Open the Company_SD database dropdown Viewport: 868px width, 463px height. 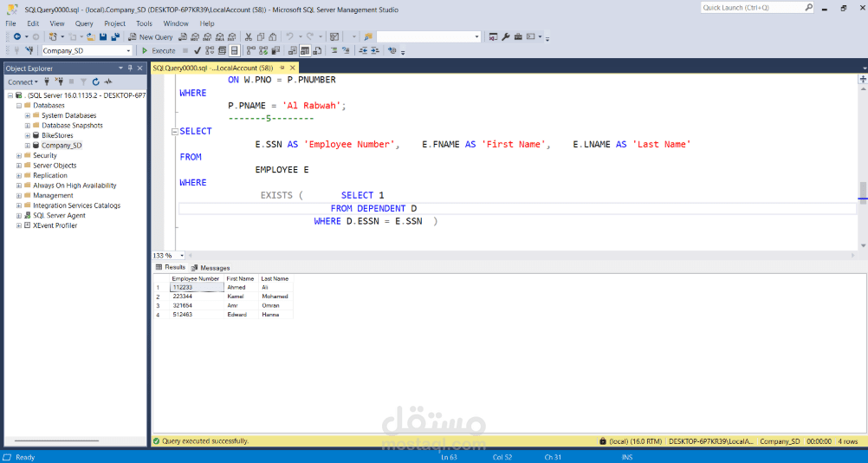[x=128, y=50]
